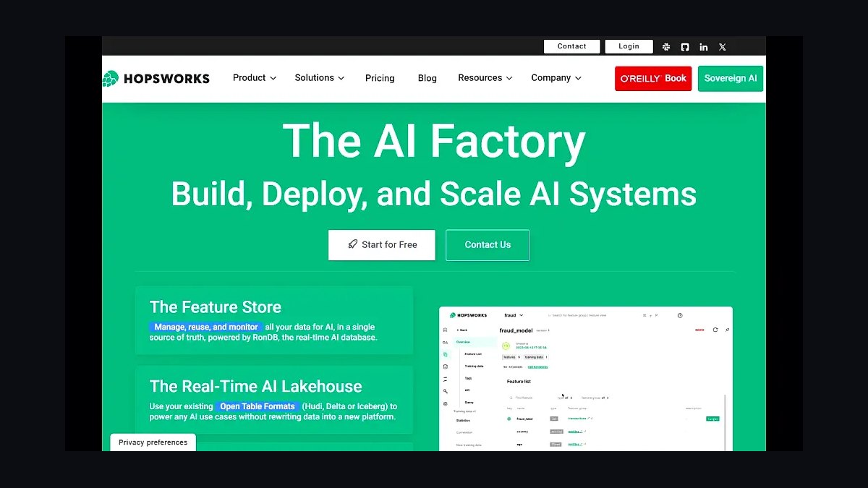Click the 'The AI Factory' headline
868x488 pixels.
tap(434, 141)
